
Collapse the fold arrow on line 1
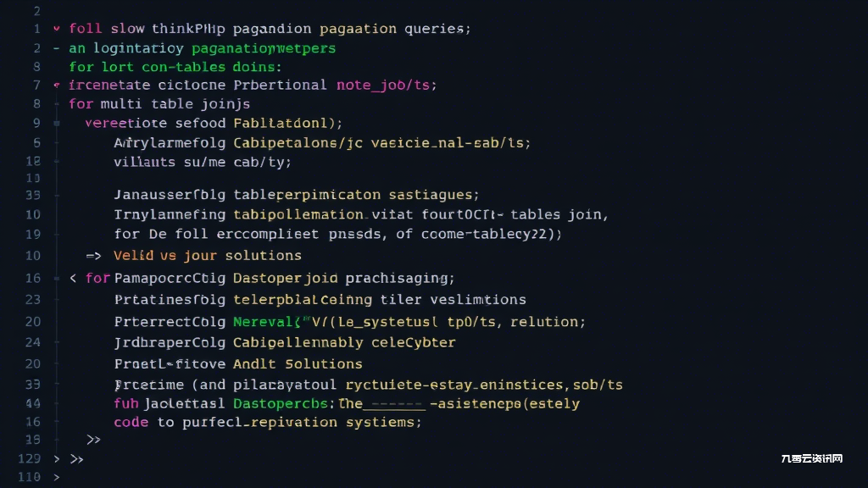point(57,29)
